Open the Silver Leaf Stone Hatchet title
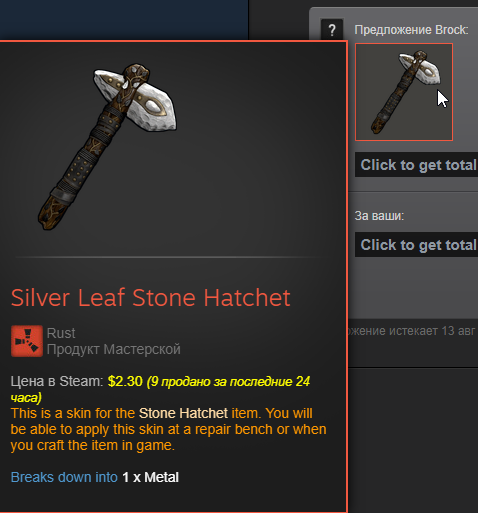The width and height of the screenshot is (478, 513). point(151,298)
